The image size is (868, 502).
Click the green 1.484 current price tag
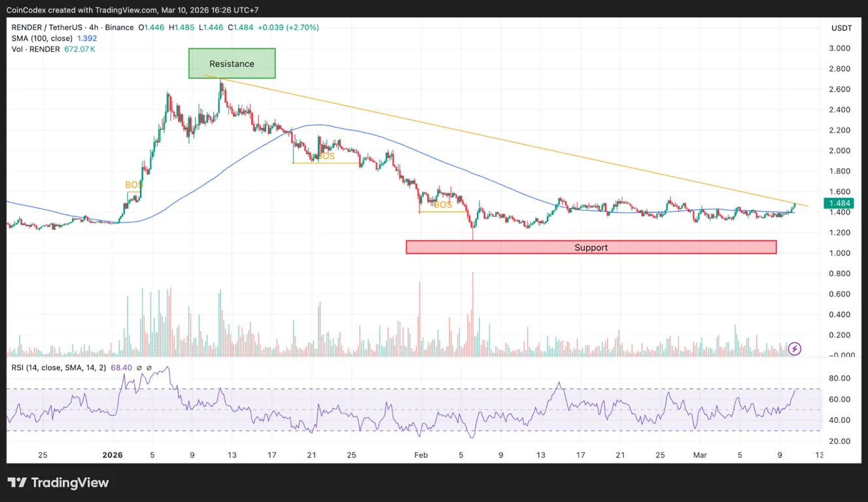[839, 203]
